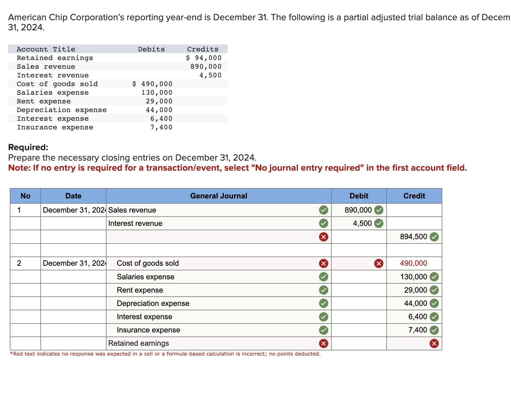Screen dimensions: 511x420
Task: Click the $ 94,000 credit in trial balance
Action: pos(204,58)
